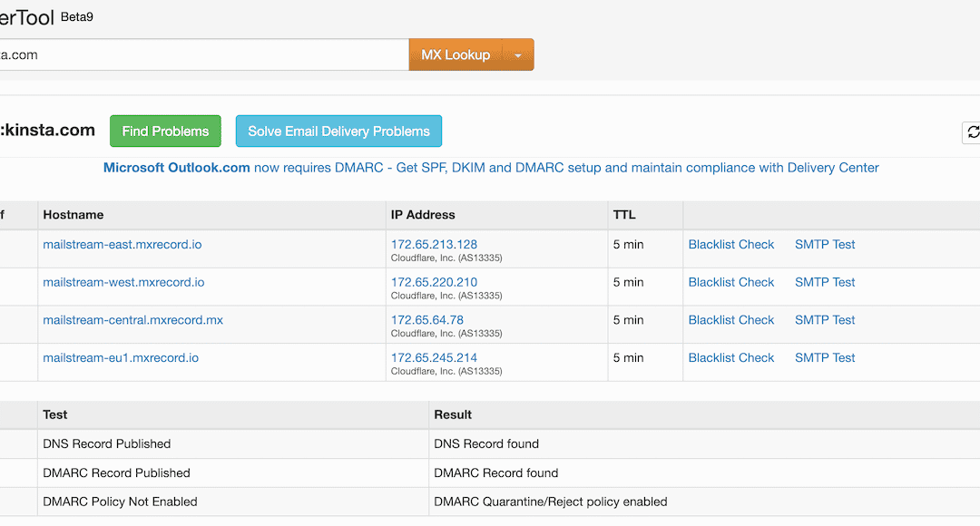Run Blacklist Check for mailstream-central row
Screen dimensions: 980x526
point(731,320)
